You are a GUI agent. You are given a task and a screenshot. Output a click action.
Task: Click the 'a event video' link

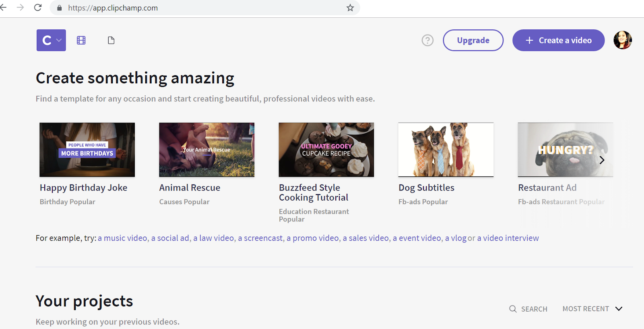pyautogui.click(x=417, y=238)
